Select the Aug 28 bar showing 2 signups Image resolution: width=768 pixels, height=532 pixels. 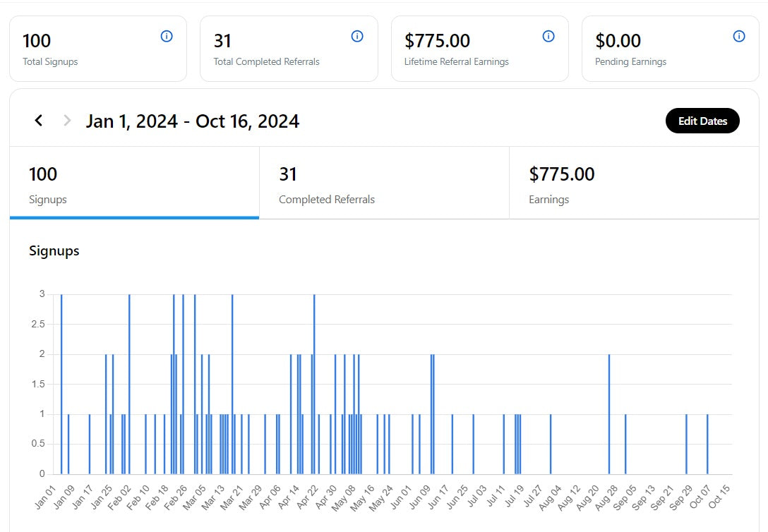pyautogui.click(x=608, y=413)
